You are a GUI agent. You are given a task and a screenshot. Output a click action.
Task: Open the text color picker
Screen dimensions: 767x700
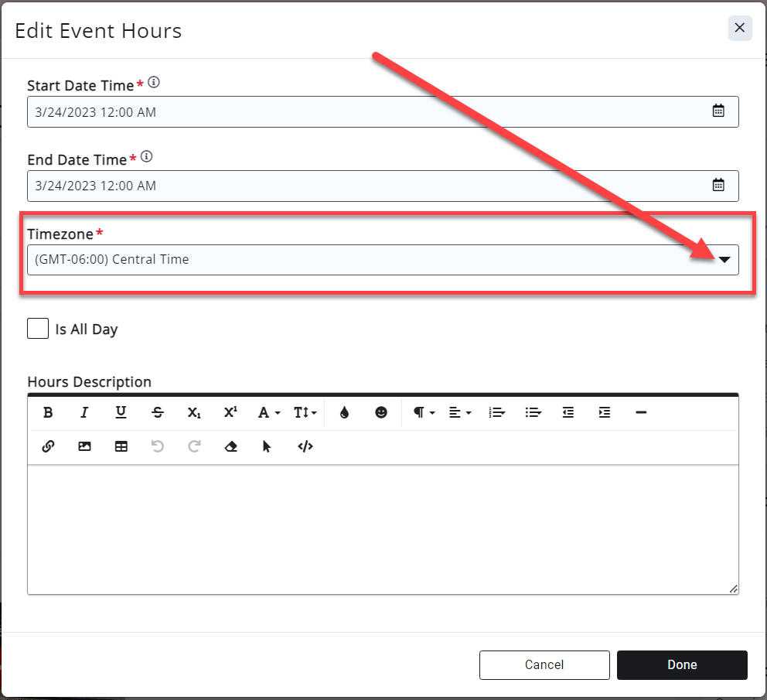(344, 413)
